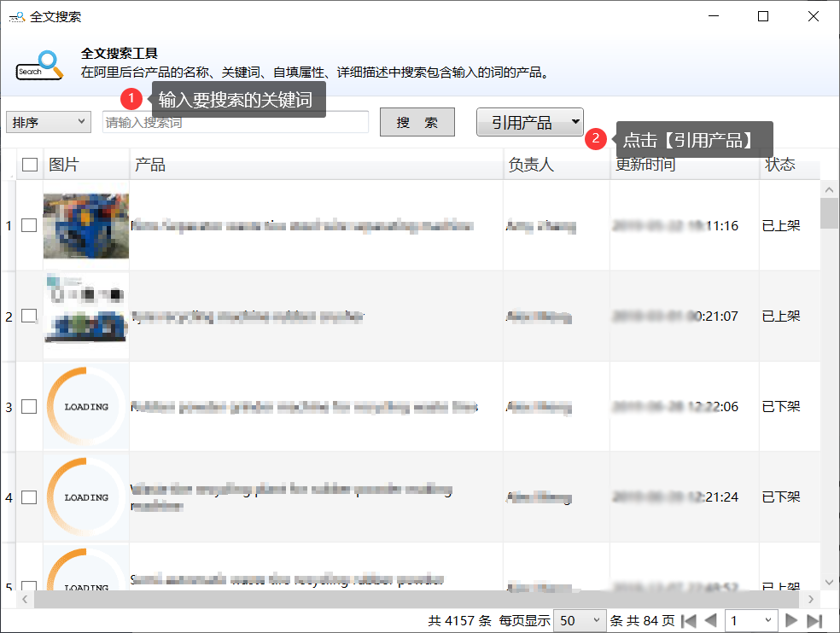Click the 引用产品 button
Image resolution: width=840 pixels, height=633 pixels.
click(522, 122)
